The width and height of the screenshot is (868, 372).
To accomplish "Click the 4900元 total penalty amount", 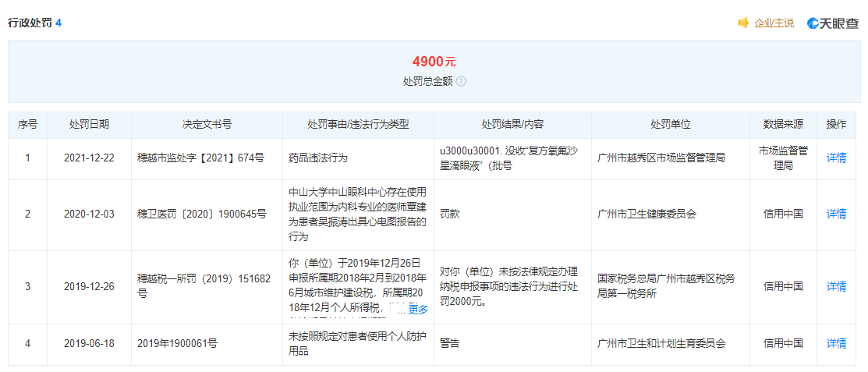I will coord(434,62).
